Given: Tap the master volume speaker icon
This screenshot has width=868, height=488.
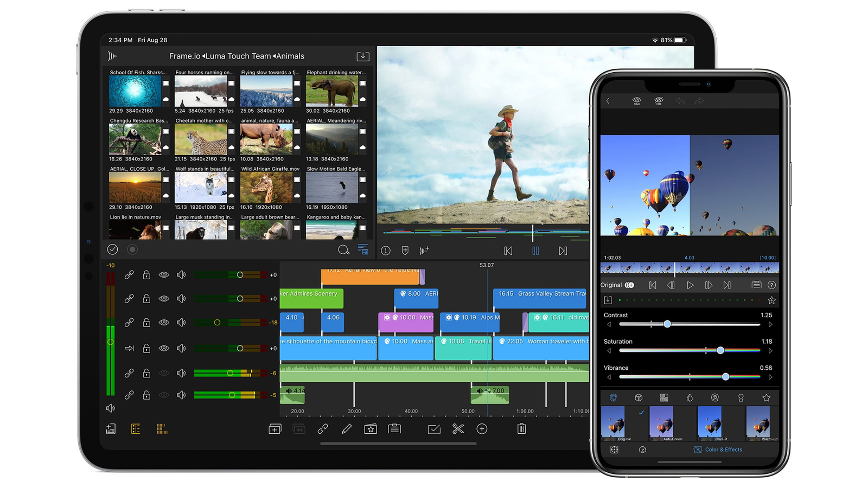Looking at the screenshot, I should click(x=111, y=408).
